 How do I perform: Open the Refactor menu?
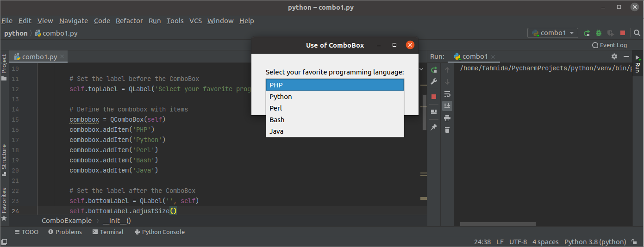[129, 21]
